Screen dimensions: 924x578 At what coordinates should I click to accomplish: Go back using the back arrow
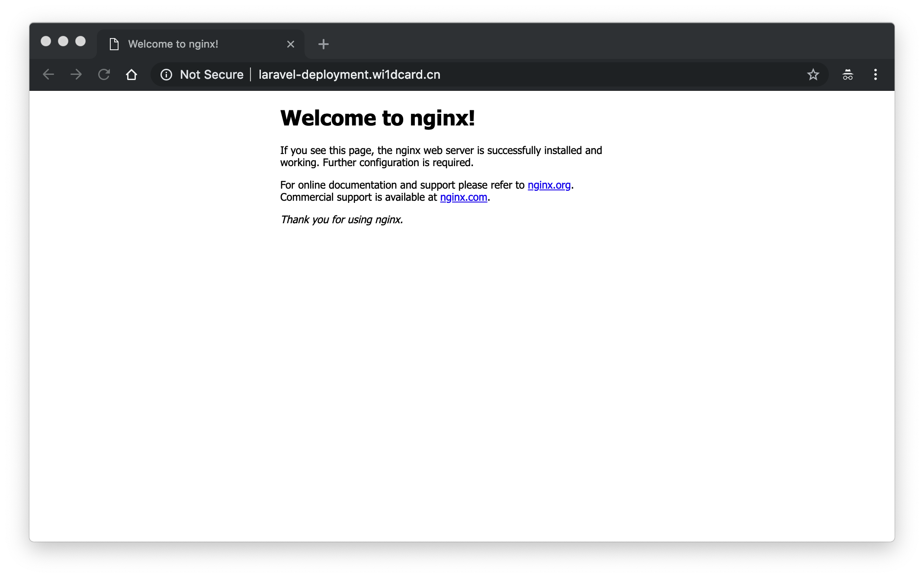48,74
